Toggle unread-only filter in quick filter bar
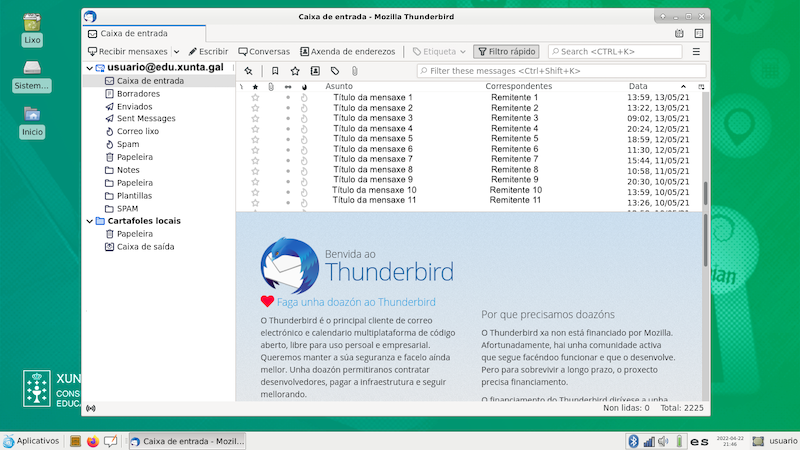 tap(274, 71)
